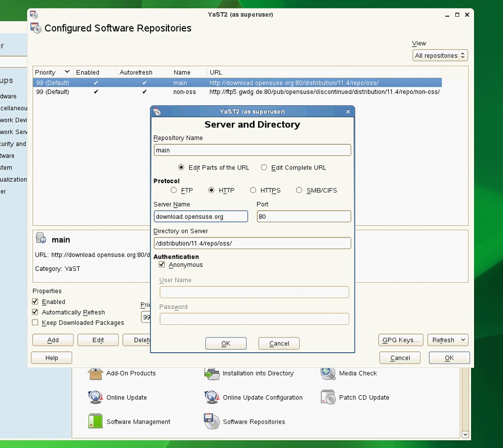This screenshot has height=448, width=503.
Task: Toggle the Enabled property checkbox
Action: point(35,302)
